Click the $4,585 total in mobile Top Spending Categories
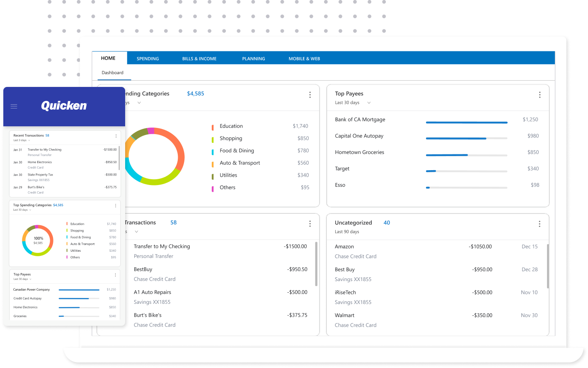588x368 pixels. tap(58, 205)
